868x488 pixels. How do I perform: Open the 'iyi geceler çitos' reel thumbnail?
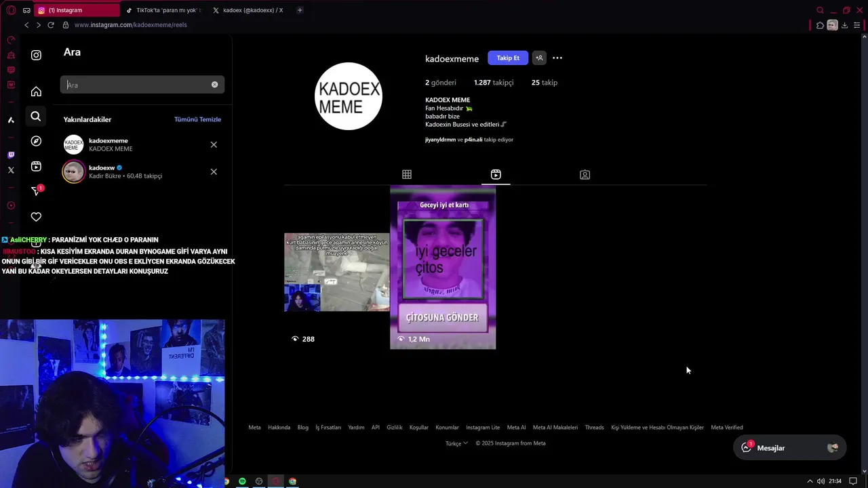(443, 268)
